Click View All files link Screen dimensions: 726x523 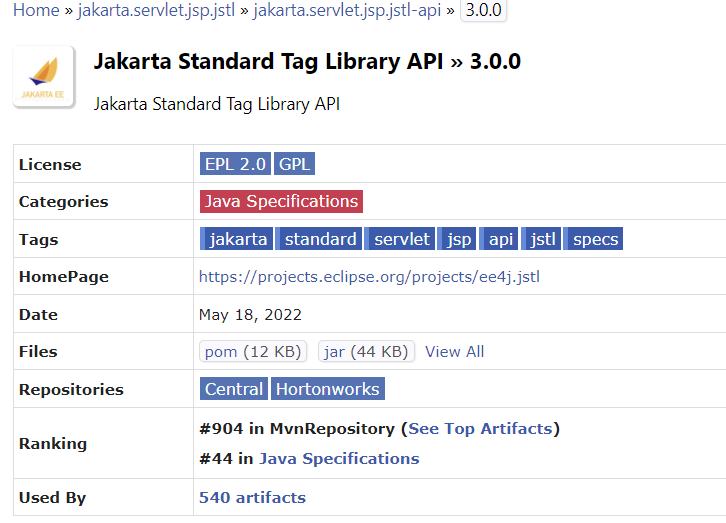[454, 352]
